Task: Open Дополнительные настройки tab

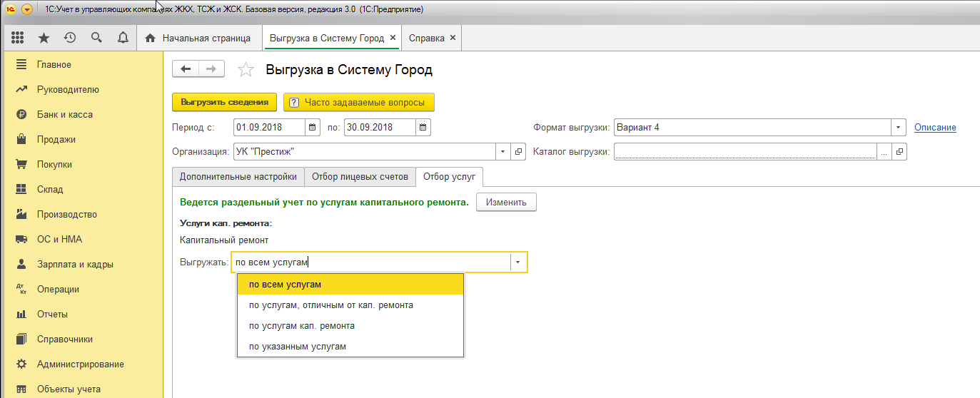Action: point(238,176)
